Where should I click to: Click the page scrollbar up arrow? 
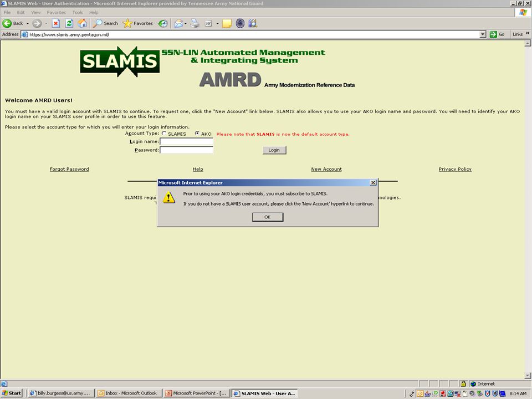[x=528, y=43]
